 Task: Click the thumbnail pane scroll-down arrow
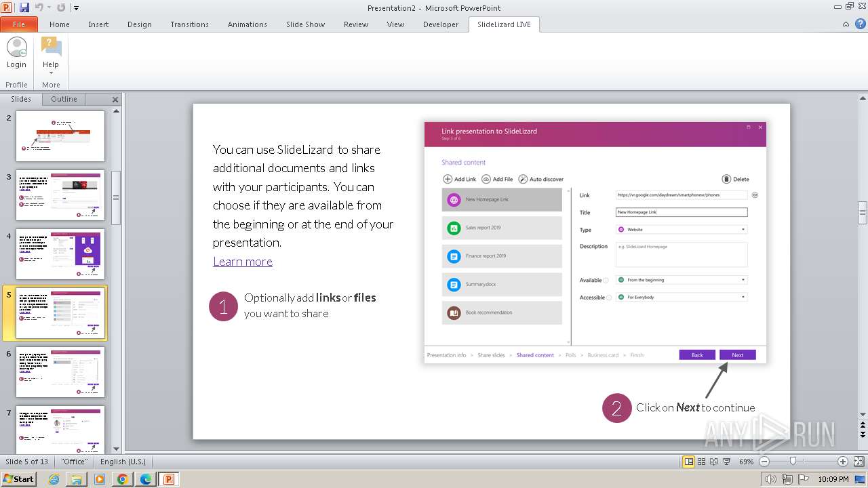(x=116, y=449)
